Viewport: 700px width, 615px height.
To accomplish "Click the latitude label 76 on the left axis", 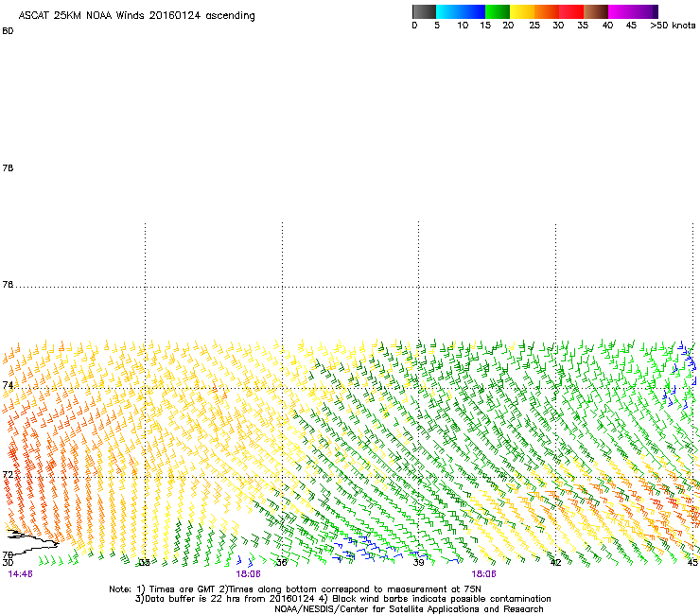I will tap(8, 285).
